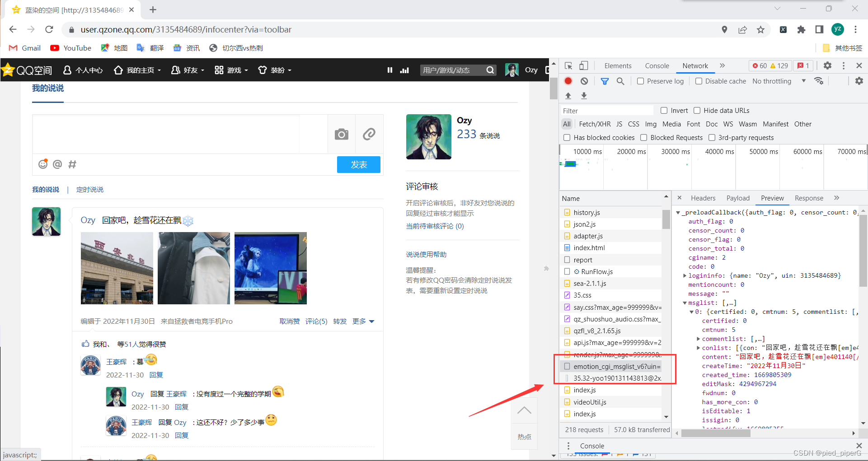Click the @ mention icon below the composer

click(x=57, y=164)
